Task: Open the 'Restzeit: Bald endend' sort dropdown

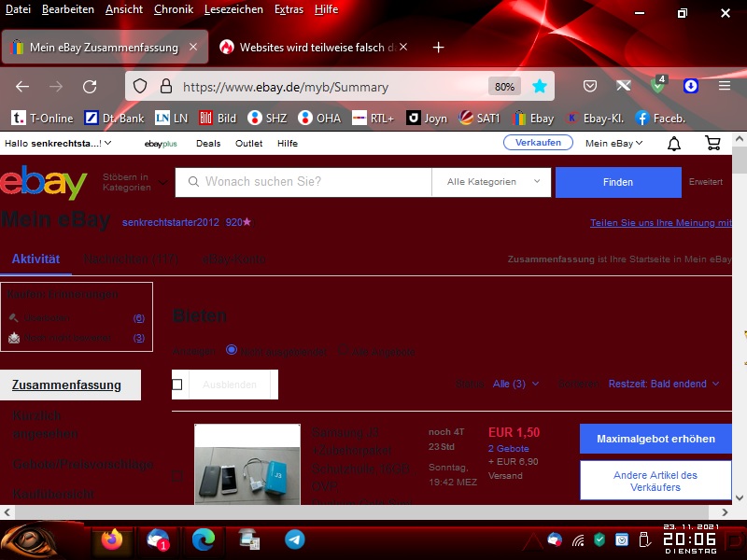Action: 664,384
